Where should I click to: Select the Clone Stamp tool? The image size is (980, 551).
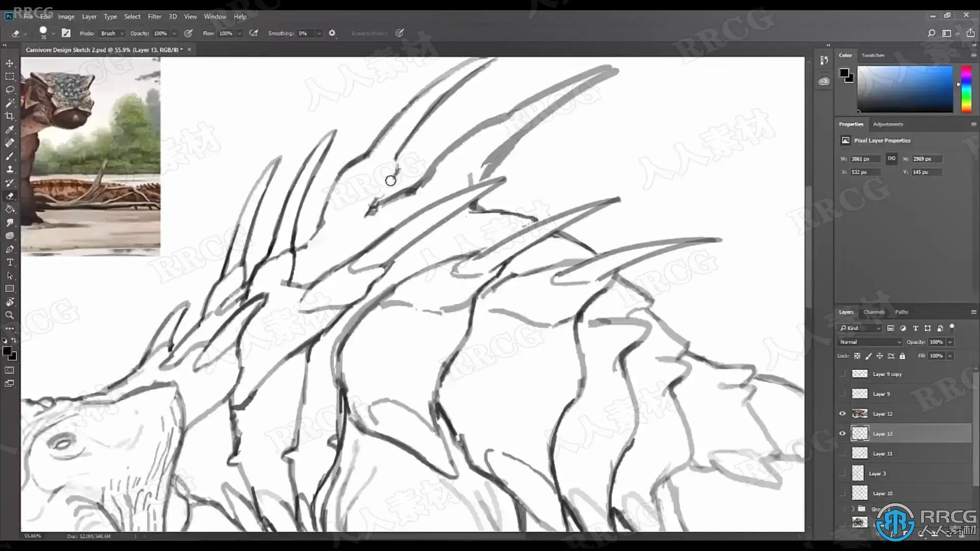(9, 169)
